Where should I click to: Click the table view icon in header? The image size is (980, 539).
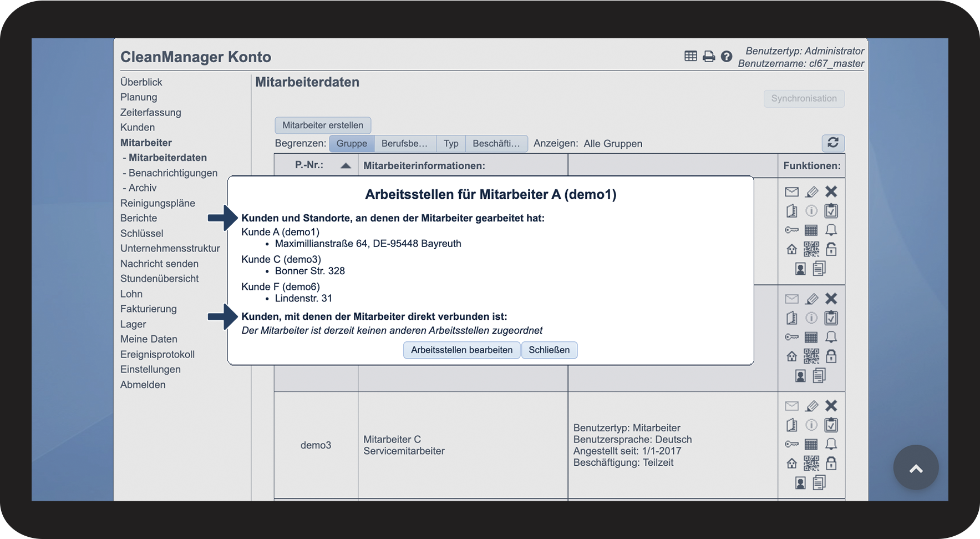[x=690, y=56]
